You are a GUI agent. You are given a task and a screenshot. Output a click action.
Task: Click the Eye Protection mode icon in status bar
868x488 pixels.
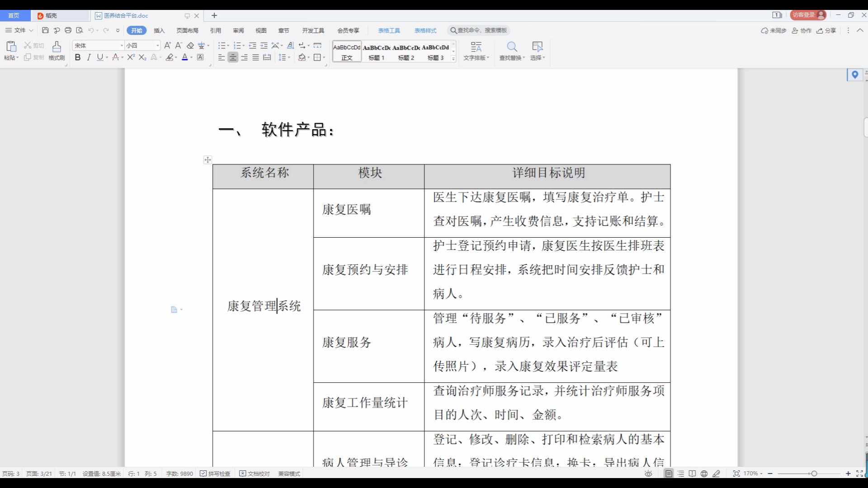pyautogui.click(x=648, y=474)
